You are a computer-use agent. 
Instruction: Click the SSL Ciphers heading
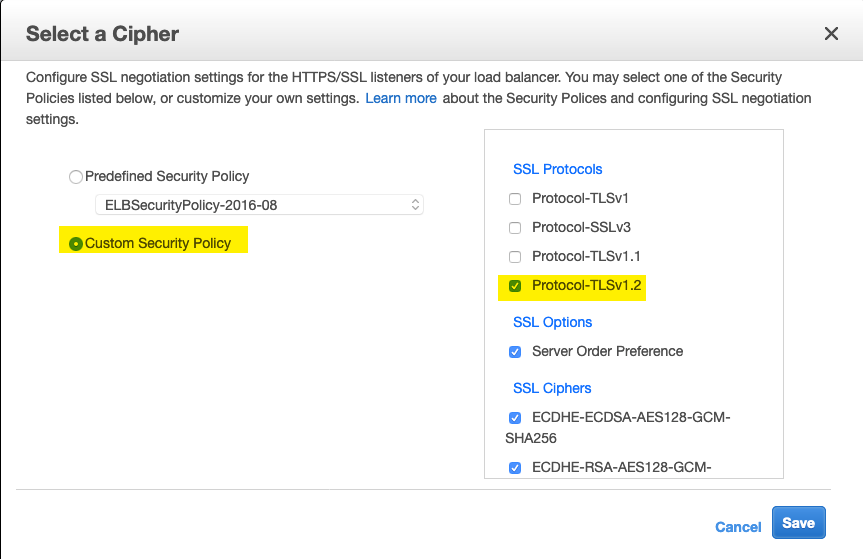coord(552,388)
